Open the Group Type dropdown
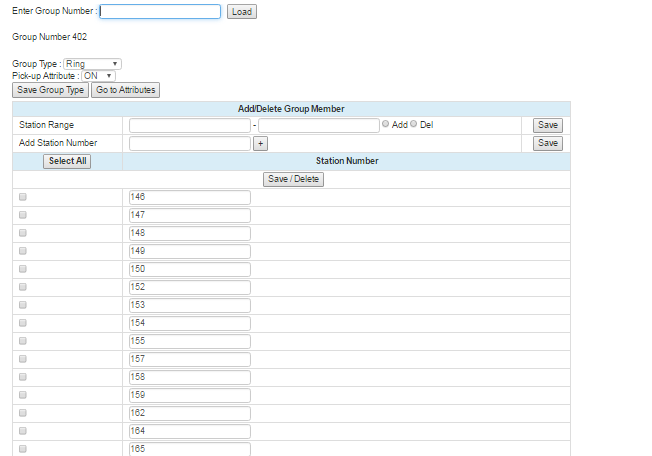This screenshot has height=456, width=652. click(x=92, y=64)
